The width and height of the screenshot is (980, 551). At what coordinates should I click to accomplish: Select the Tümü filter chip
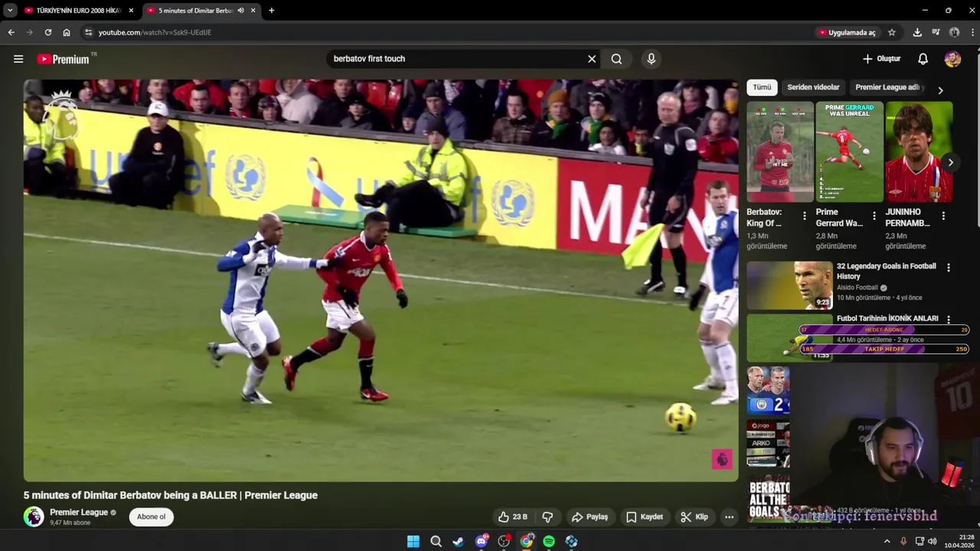pos(762,87)
